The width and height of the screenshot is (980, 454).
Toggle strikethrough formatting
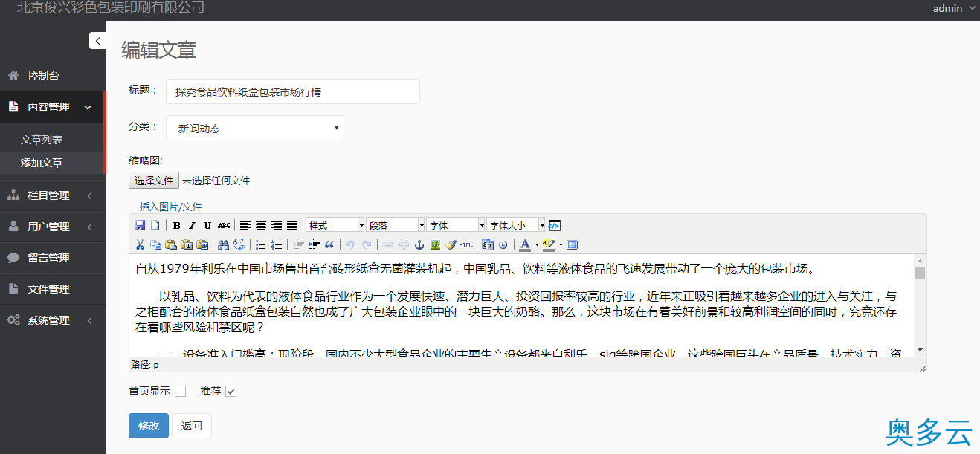pos(223,225)
